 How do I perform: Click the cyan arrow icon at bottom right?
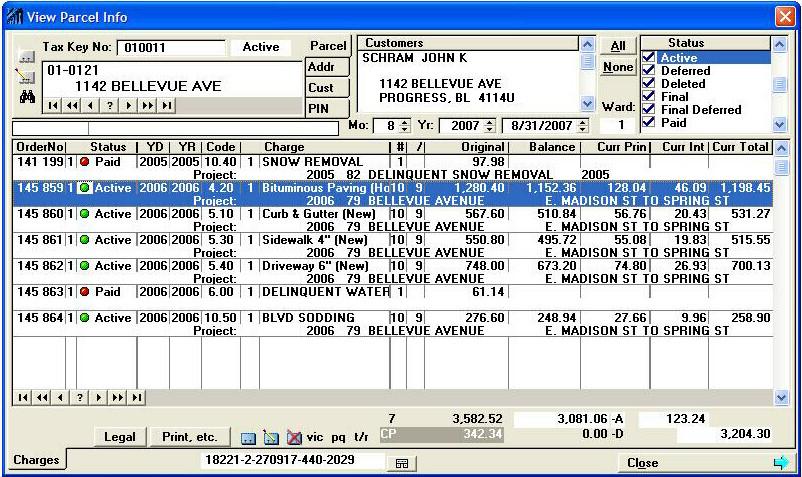(780, 463)
